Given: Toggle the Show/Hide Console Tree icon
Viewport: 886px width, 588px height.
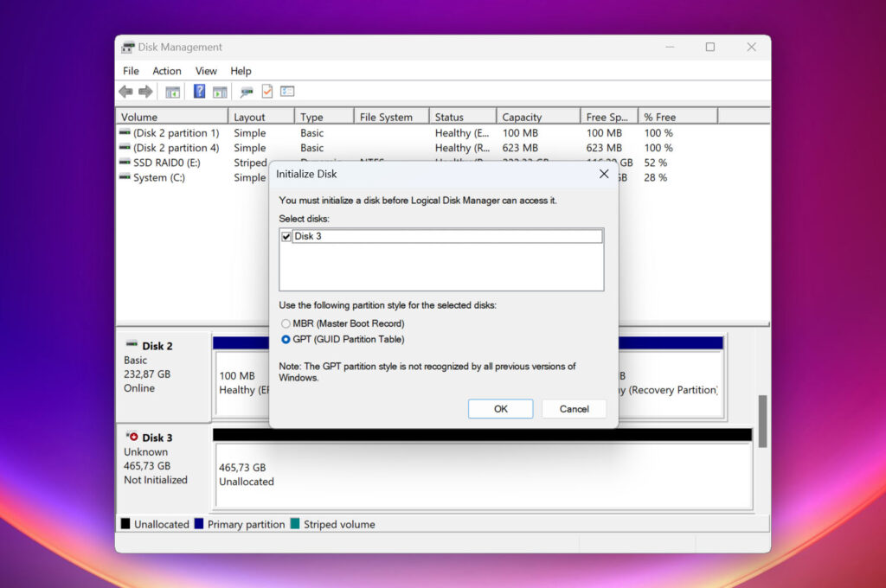Looking at the screenshot, I should [x=173, y=92].
